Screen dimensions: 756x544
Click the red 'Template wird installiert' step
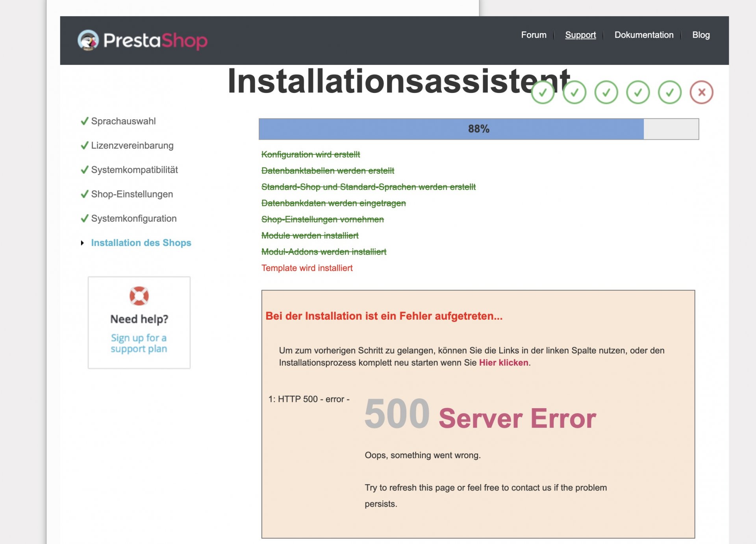(x=307, y=268)
